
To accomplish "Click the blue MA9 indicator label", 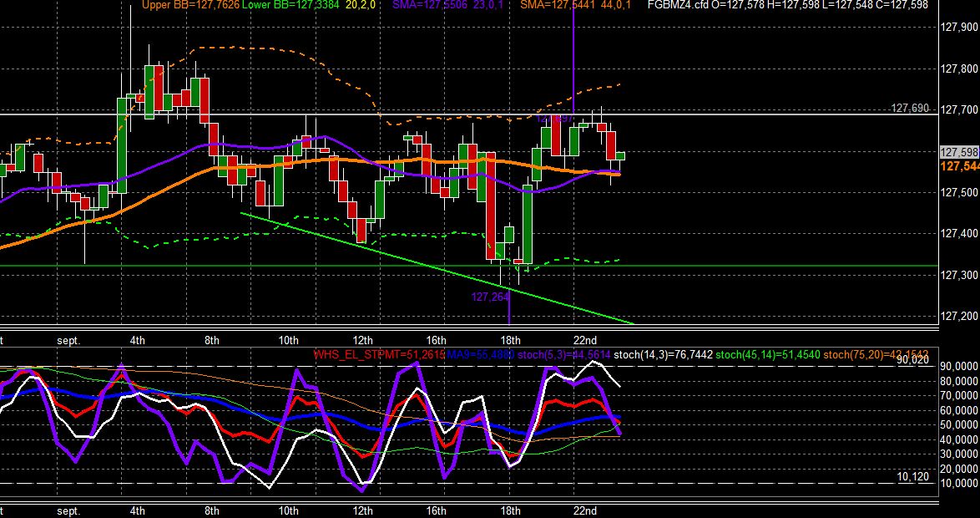I will click(481, 355).
